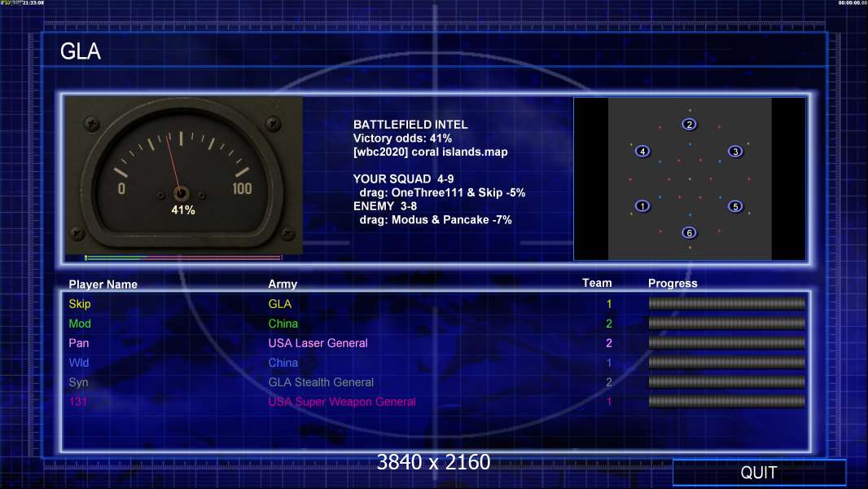Image resolution: width=868 pixels, height=489 pixels.
Task: Click start position 1 on the minimap
Action: point(642,206)
